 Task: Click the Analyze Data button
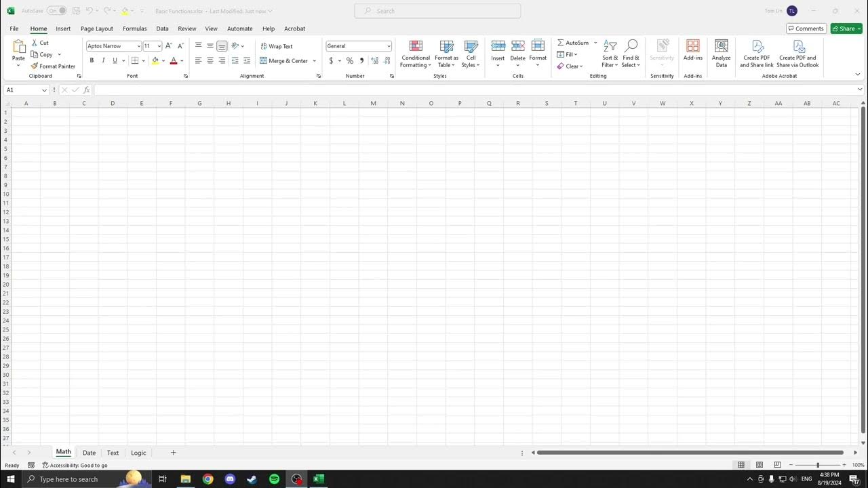pyautogui.click(x=722, y=54)
